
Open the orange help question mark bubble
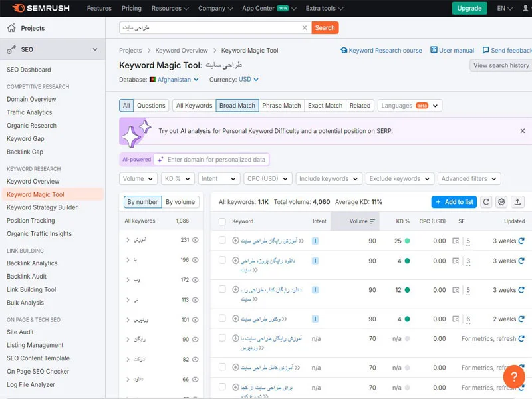tap(514, 376)
